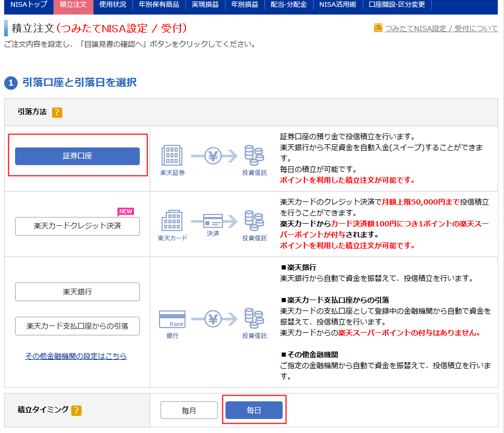504x433 pixels.
Task: Go to the 実現損益 tab
Action: (205, 5)
